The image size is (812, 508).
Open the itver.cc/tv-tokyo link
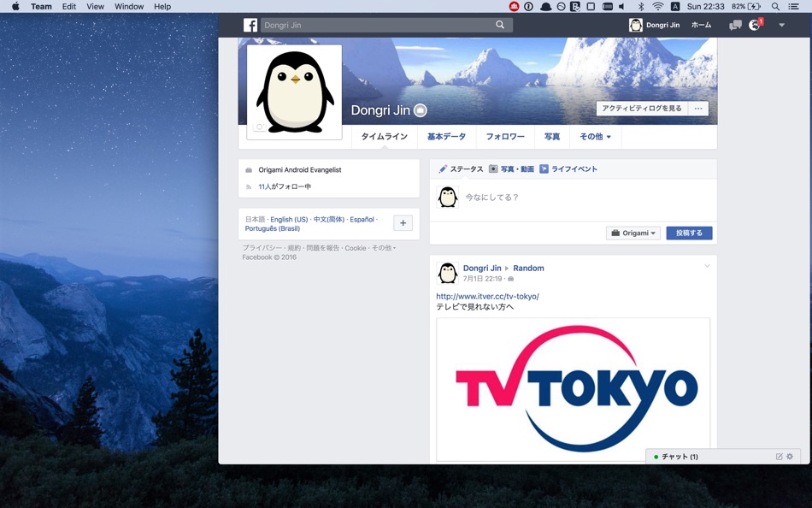[x=487, y=297]
